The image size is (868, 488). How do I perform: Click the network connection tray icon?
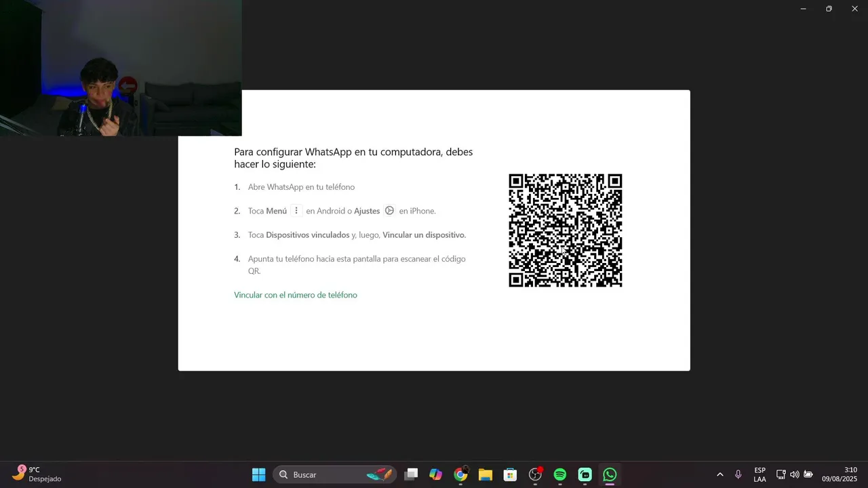point(781,474)
